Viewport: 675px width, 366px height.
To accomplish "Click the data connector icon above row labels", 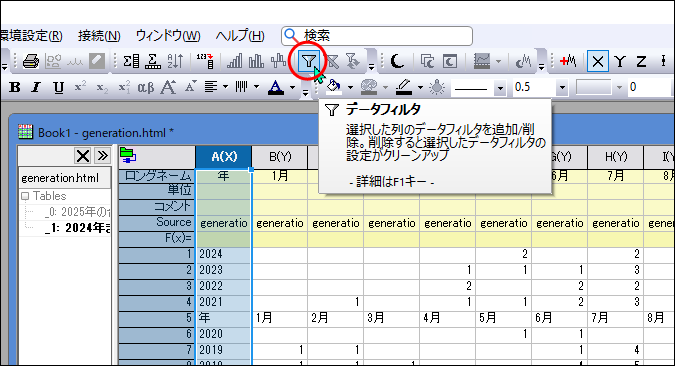I will [x=128, y=155].
